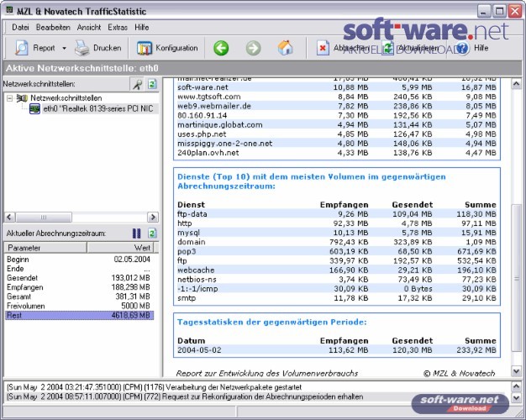
Task: Click the Abbrechen red X icon
Action: (x=323, y=48)
